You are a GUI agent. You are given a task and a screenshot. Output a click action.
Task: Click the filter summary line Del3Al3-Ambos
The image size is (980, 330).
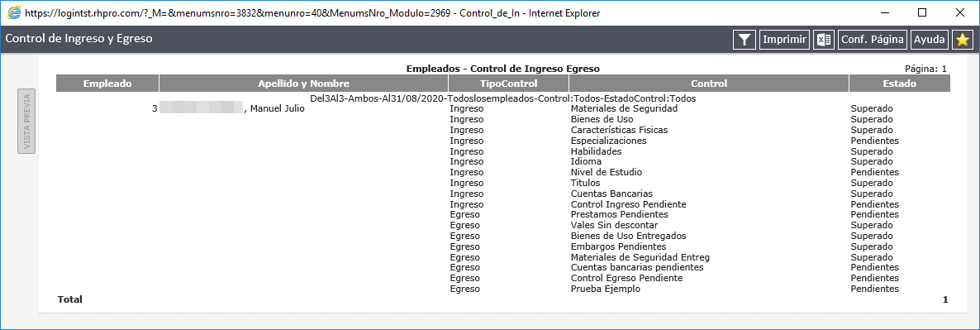click(503, 98)
